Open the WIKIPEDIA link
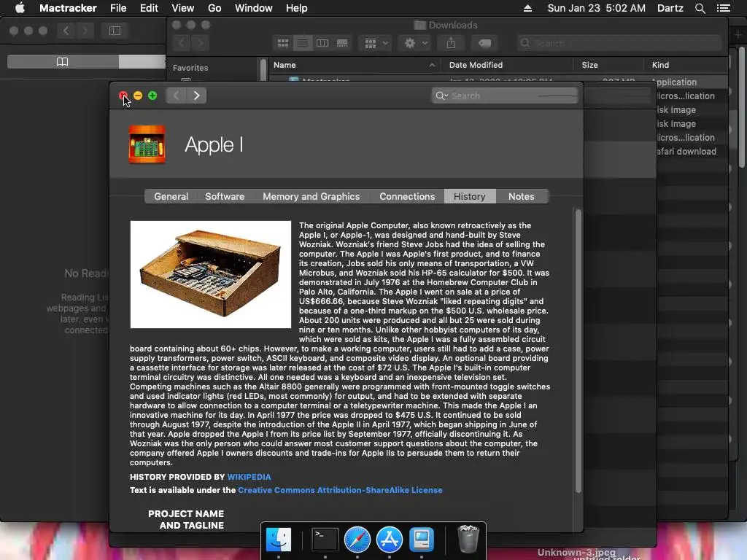Screen dimensions: 747x560 (249, 477)
